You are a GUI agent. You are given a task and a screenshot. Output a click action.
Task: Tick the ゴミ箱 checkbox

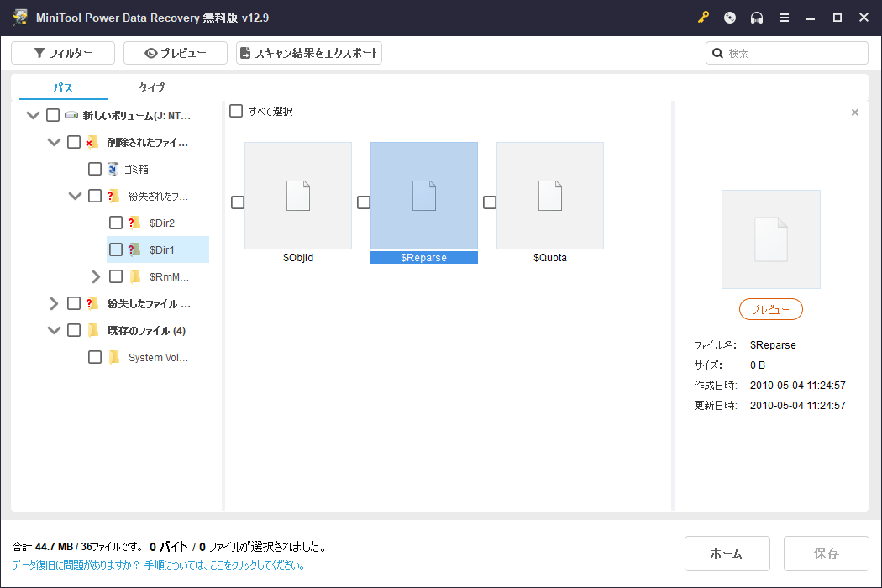pos(95,169)
